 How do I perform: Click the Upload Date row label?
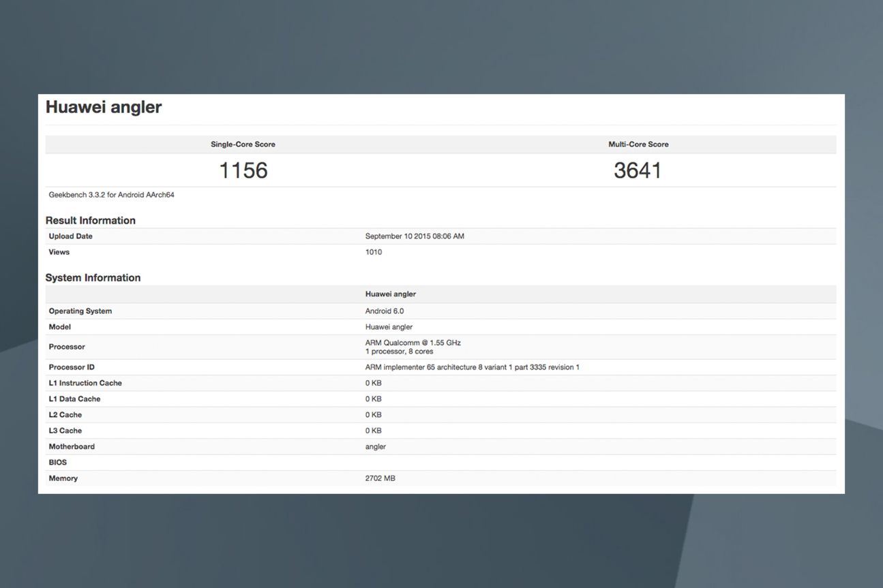(x=70, y=236)
